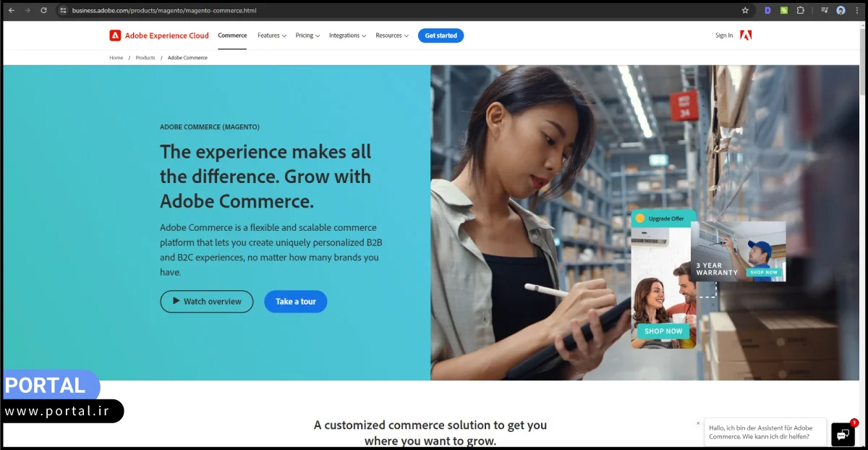This screenshot has width=868, height=450.
Task: Click the Take a tour button
Action: (x=296, y=302)
